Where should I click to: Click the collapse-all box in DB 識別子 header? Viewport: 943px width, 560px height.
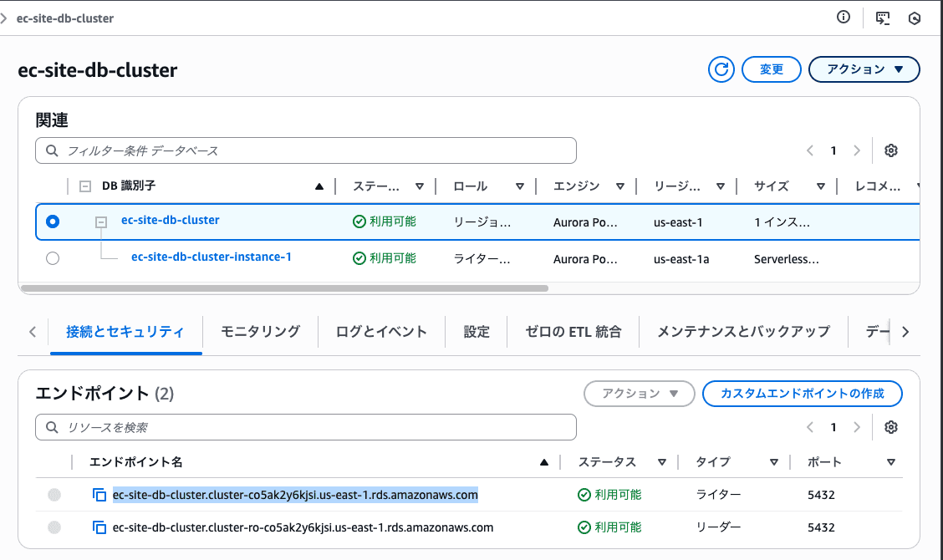click(x=84, y=186)
